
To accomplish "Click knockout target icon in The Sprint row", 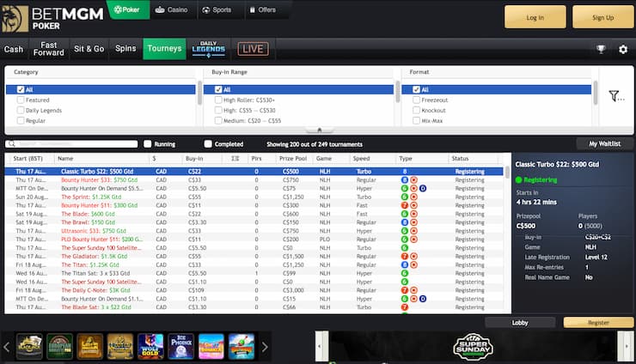I will click(413, 197).
